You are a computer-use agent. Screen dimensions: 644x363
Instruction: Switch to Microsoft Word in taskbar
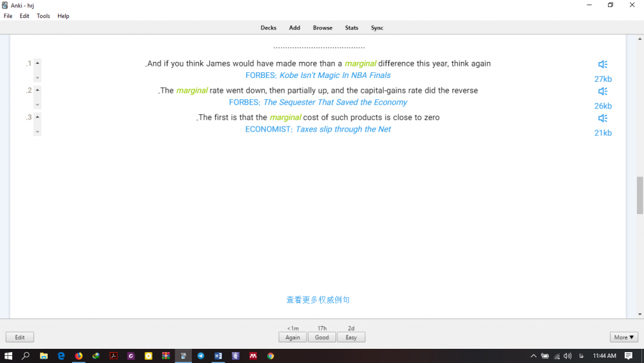point(218,356)
